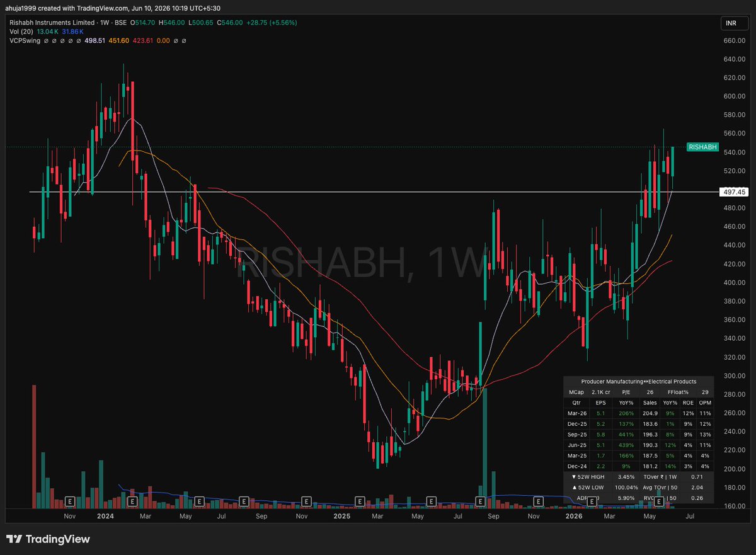Click the earnings E marker near Nov 2024
The image size is (756, 555).
305,501
